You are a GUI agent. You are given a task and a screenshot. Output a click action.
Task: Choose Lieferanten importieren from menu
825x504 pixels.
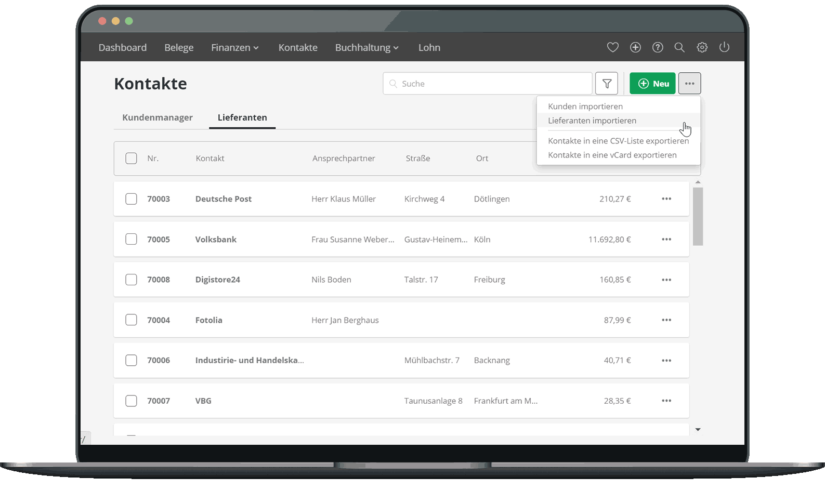(592, 121)
